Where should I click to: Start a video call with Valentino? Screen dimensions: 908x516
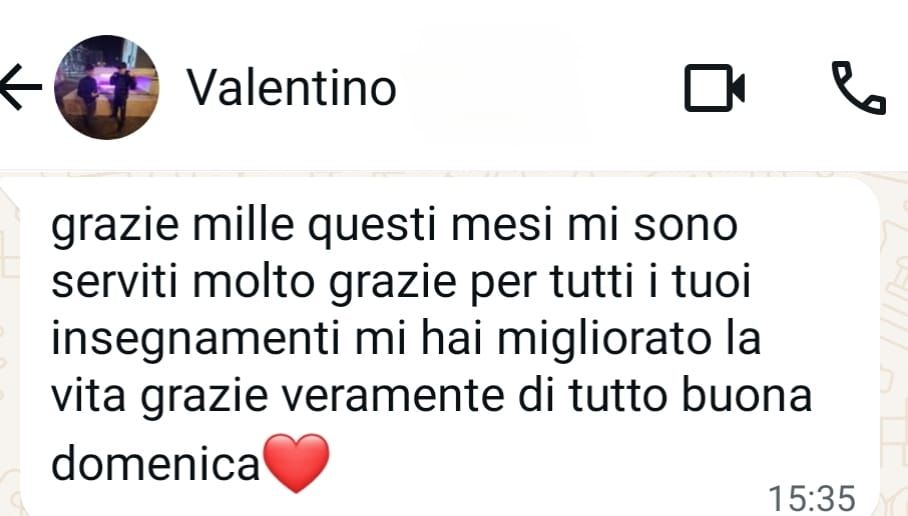(715, 88)
